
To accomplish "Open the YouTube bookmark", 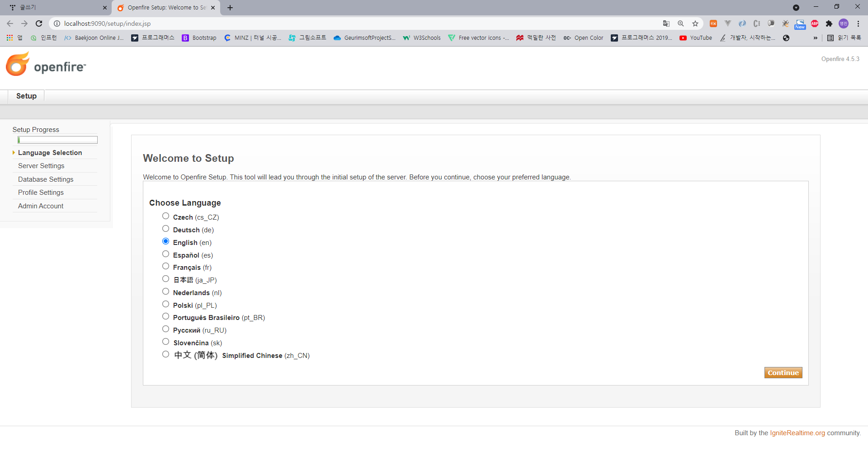I will pyautogui.click(x=696, y=38).
